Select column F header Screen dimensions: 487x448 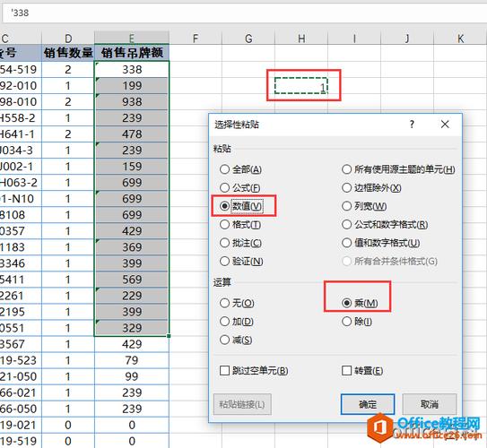(196, 39)
